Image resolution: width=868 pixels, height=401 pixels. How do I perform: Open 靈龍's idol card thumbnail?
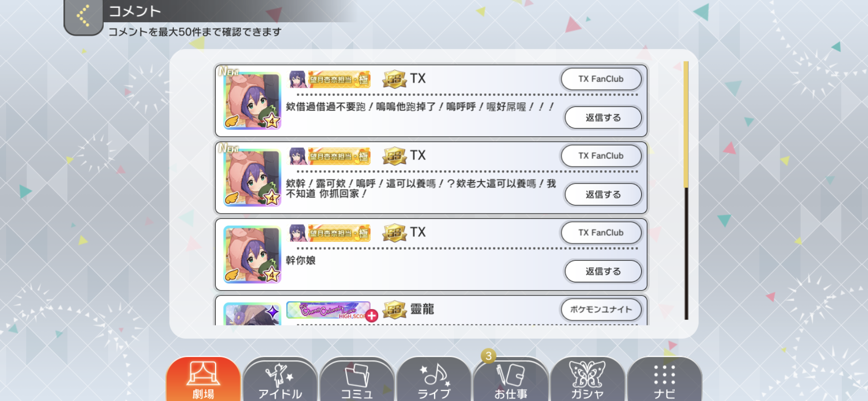[252, 314]
